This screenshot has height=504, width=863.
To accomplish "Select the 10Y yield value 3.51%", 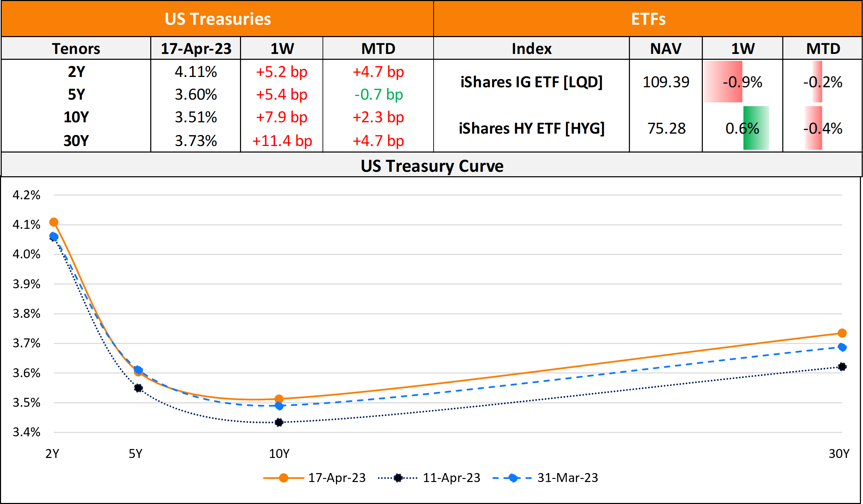I will point(196,117).
